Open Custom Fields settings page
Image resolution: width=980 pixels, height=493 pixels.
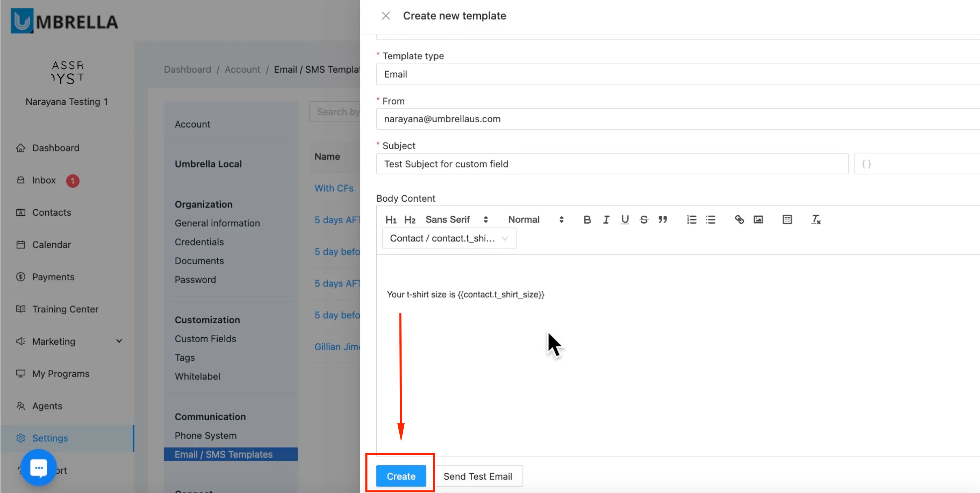(205, 339)
